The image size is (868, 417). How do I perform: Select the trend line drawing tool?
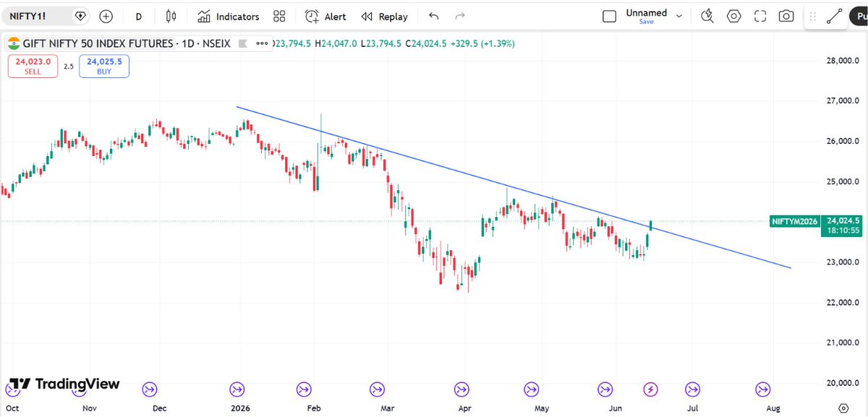pyautogui.click(x=835, y=16)
